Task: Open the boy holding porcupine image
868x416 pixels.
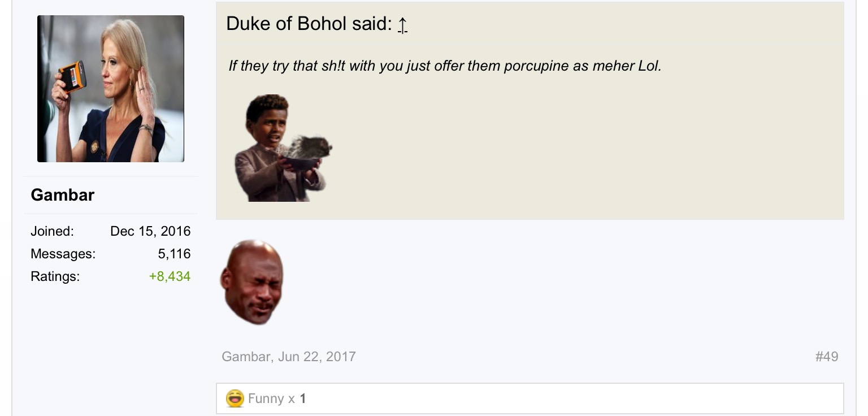Action: click(x=283, y=148)
